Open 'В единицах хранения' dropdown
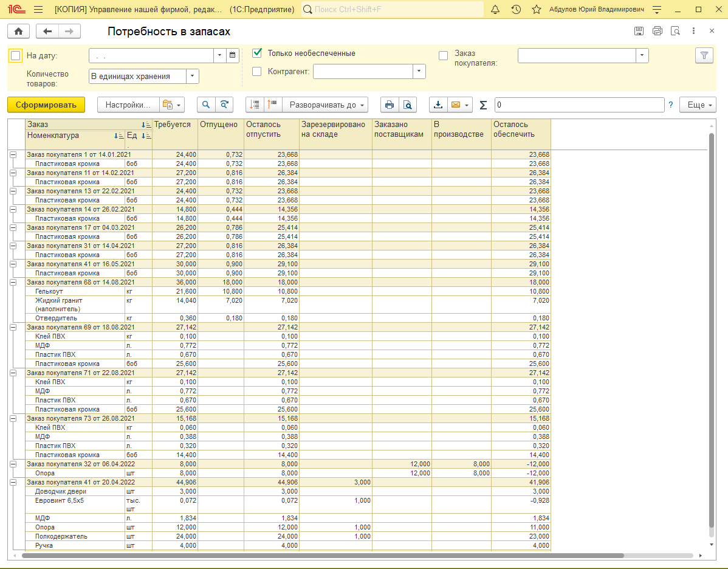 pos(192,76)
